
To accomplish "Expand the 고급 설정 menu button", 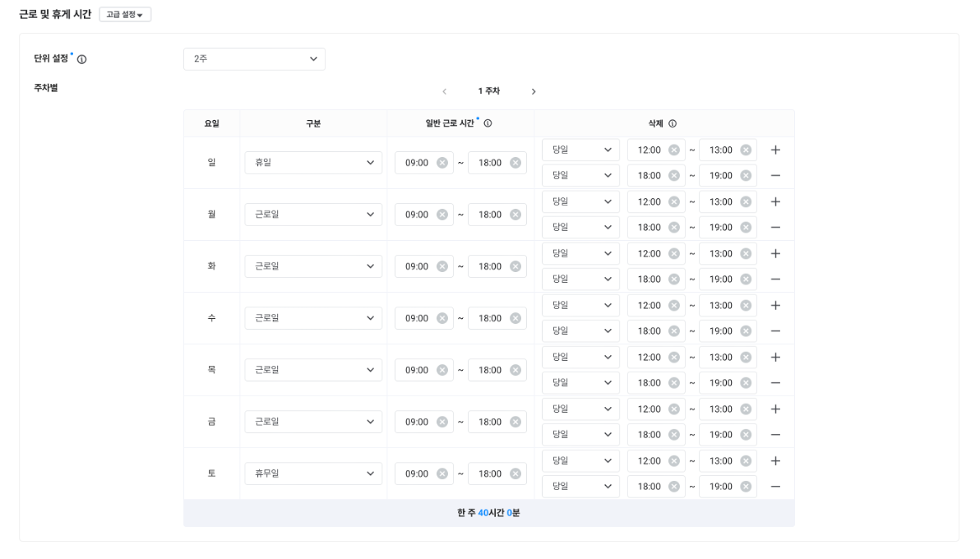I will click(125, 15).
